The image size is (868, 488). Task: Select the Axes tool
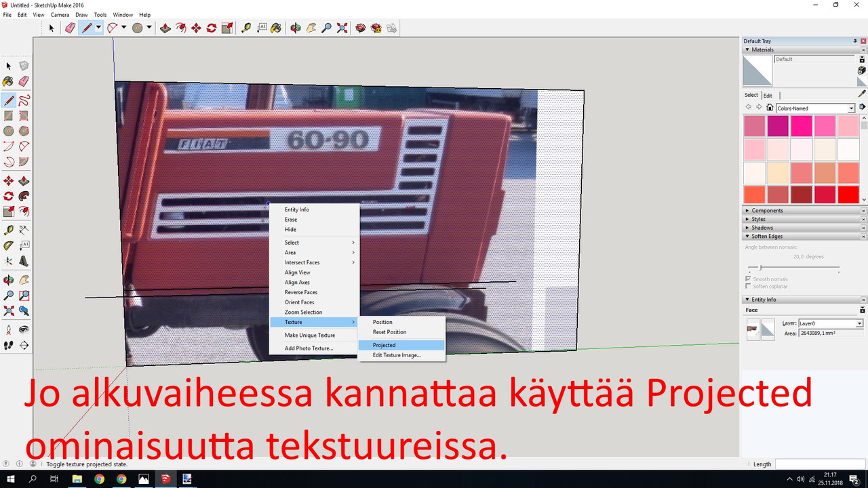point(9,261)
